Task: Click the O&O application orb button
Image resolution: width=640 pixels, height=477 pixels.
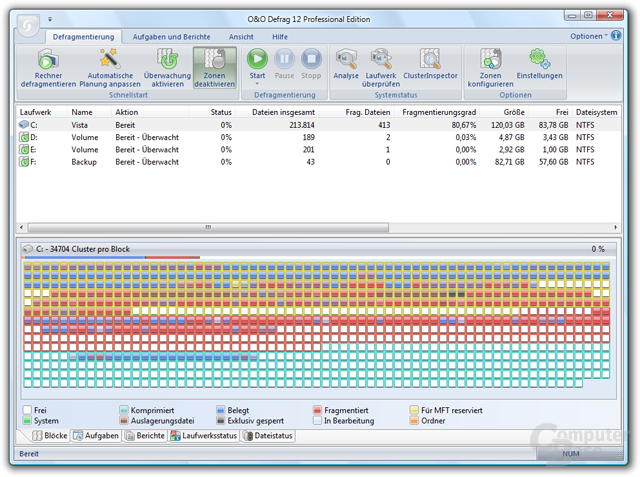Action: coord(28,26)
